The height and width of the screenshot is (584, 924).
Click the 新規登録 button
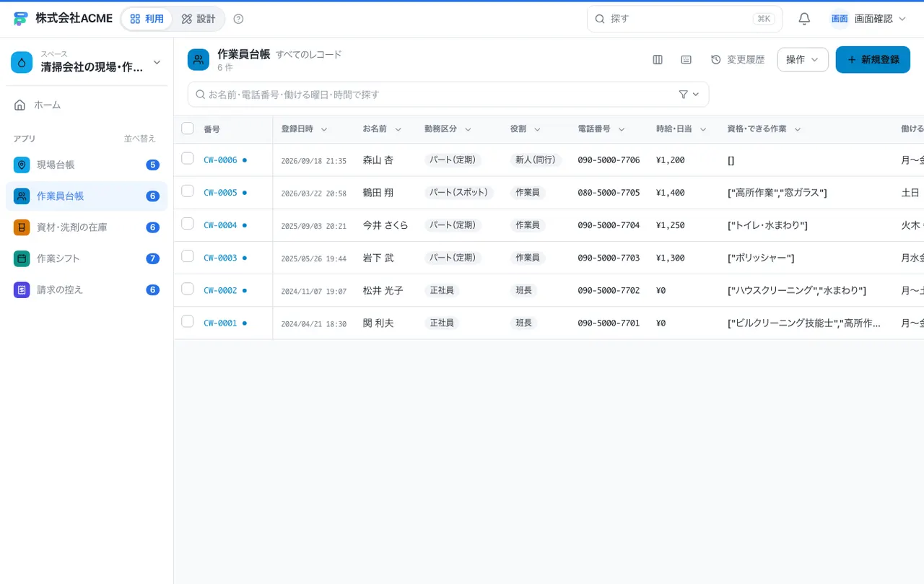point(873,60)
